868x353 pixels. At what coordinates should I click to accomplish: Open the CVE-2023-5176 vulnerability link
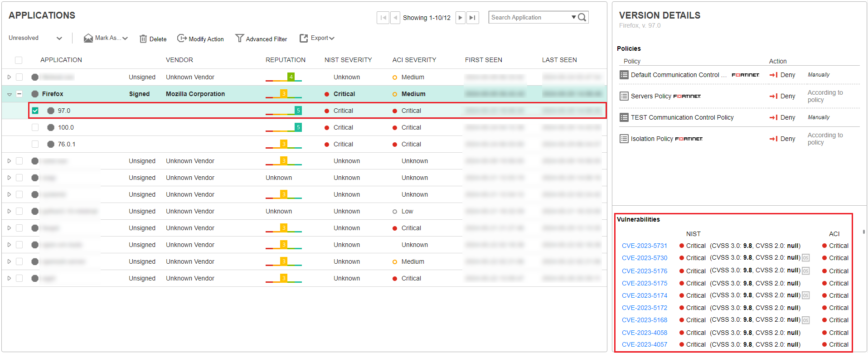[645, 271]
